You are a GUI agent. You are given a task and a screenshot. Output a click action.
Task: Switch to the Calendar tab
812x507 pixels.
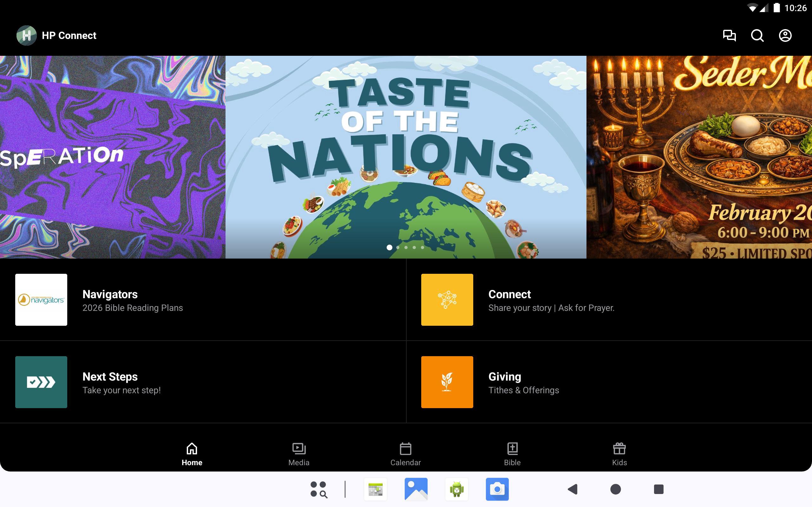tap(405, 454)
